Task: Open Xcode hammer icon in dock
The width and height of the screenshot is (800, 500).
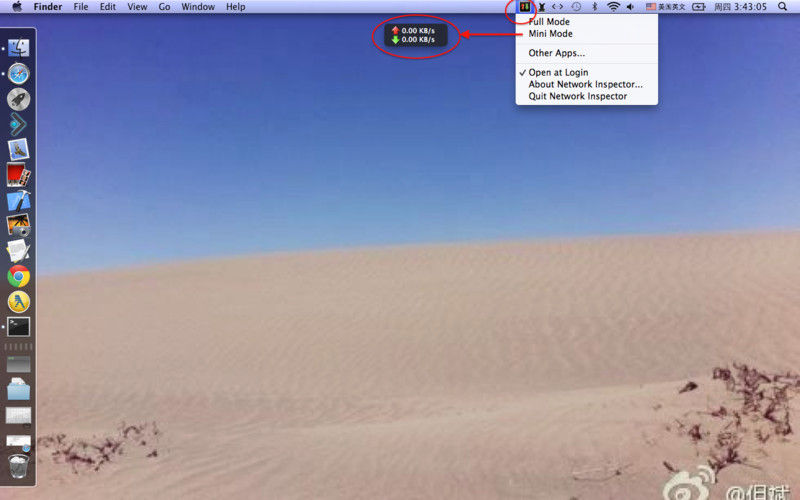Action: [x=18, y=201]
